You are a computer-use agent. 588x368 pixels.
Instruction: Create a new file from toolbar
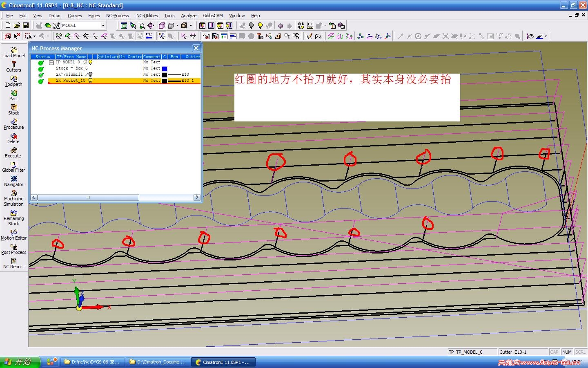click(8, 25)
